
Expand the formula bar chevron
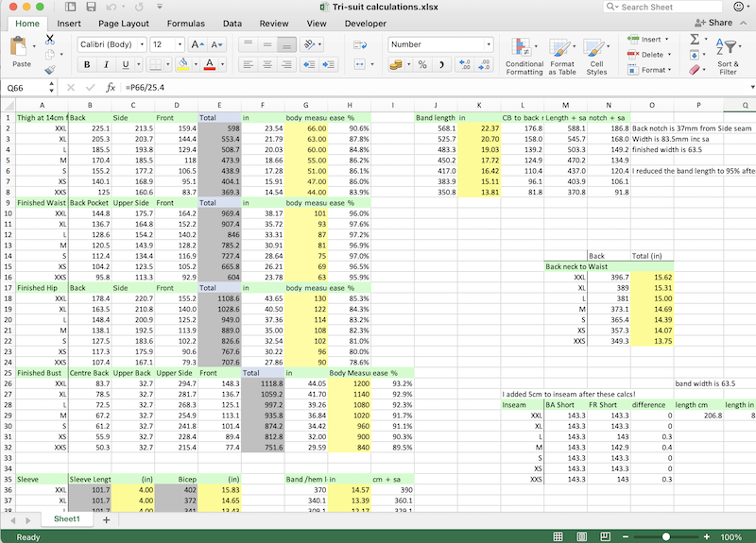(x=752, y=87)
